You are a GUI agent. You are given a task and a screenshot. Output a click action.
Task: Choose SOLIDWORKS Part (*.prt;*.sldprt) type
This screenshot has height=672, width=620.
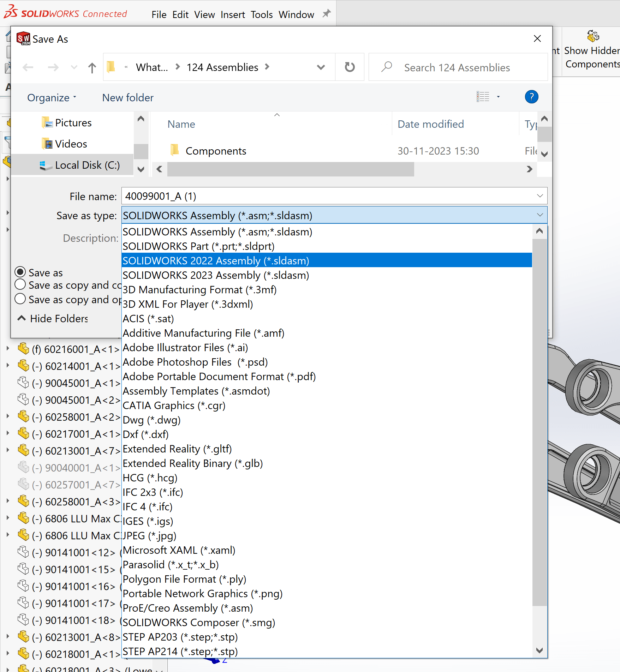(x=327, y=246)
